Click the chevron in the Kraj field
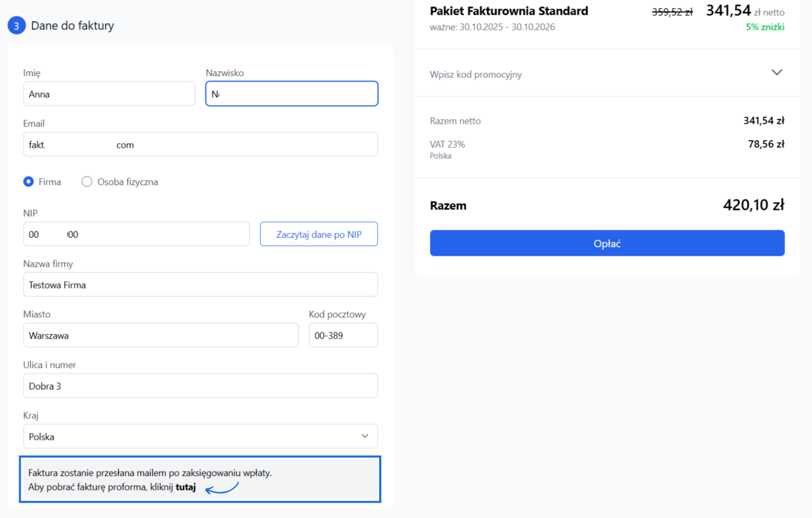 tap(365, 436)
